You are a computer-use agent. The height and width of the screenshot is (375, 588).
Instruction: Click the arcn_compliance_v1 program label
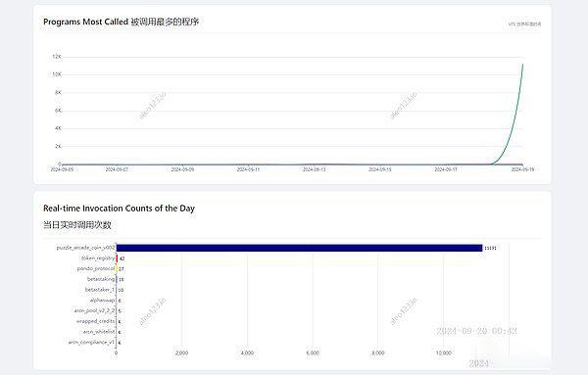pos(91,342)
